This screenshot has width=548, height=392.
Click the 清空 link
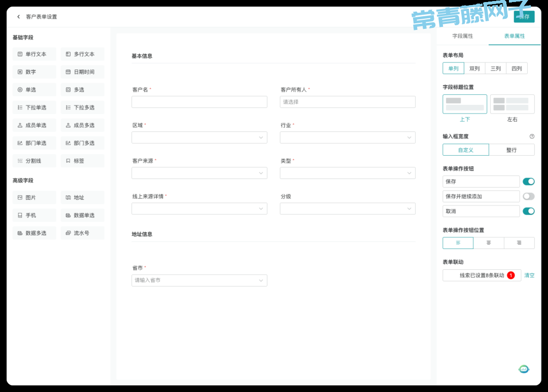coord(529,275)
